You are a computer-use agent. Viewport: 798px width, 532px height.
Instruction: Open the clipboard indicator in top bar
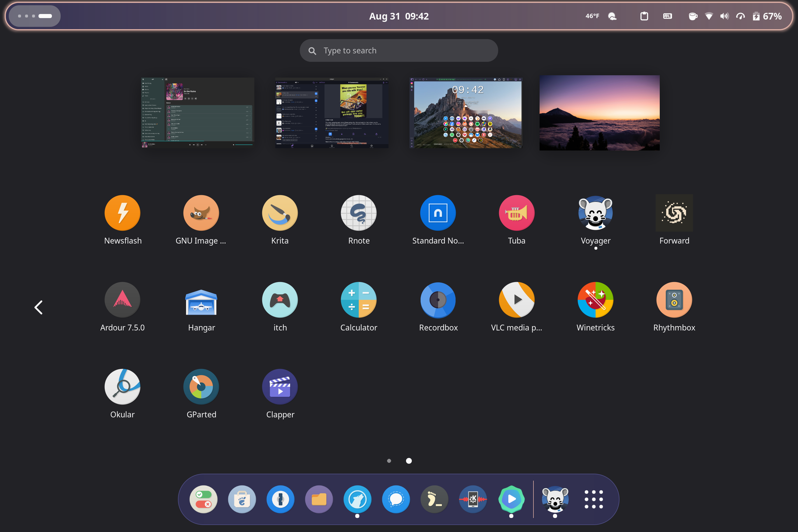click(644, 16)
